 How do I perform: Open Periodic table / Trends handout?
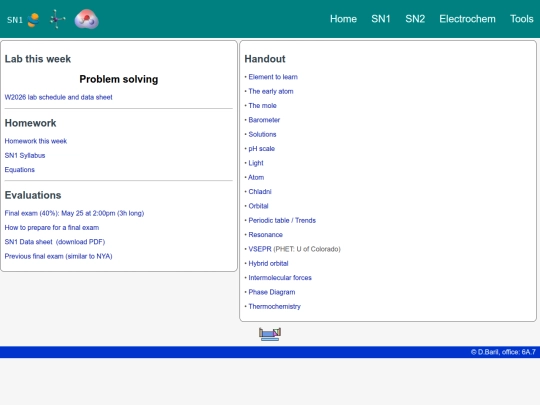(x=282, y=220)
